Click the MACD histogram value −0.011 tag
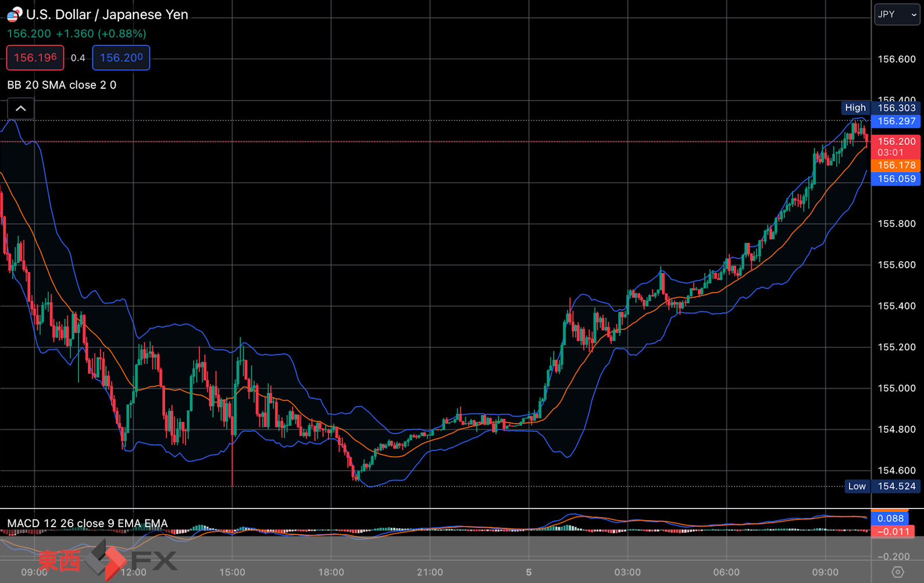This screenshot has height=583, width=924. click(893, 531)
